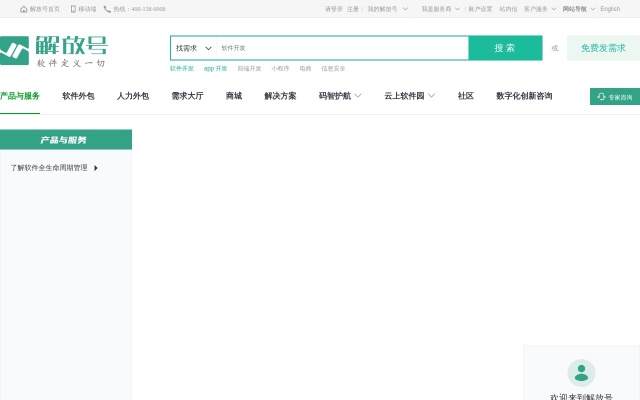Expand 了解软件全生命周期管理 arrow
This screenshot has width=640, height=400.
[96, 168]
